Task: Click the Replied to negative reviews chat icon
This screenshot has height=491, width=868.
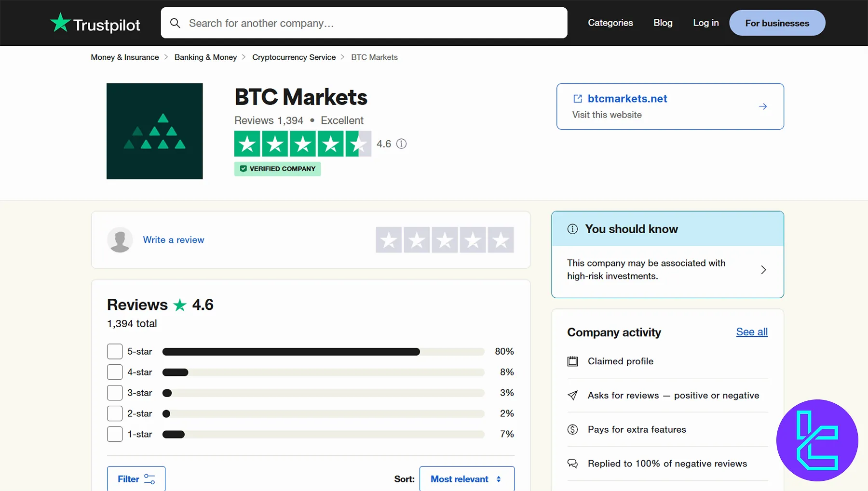Action: pyautogui.click(x=572, y=464)
